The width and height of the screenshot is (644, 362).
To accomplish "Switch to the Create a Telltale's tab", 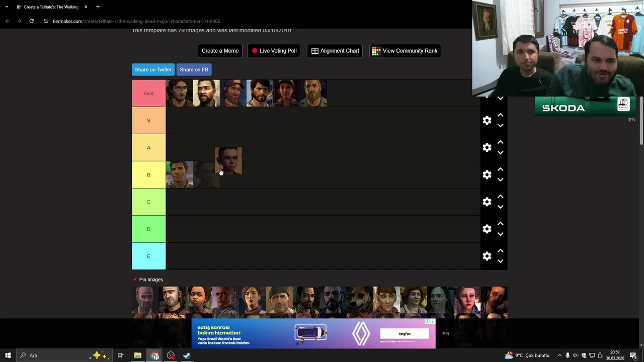I will click(x=50, y=7).
